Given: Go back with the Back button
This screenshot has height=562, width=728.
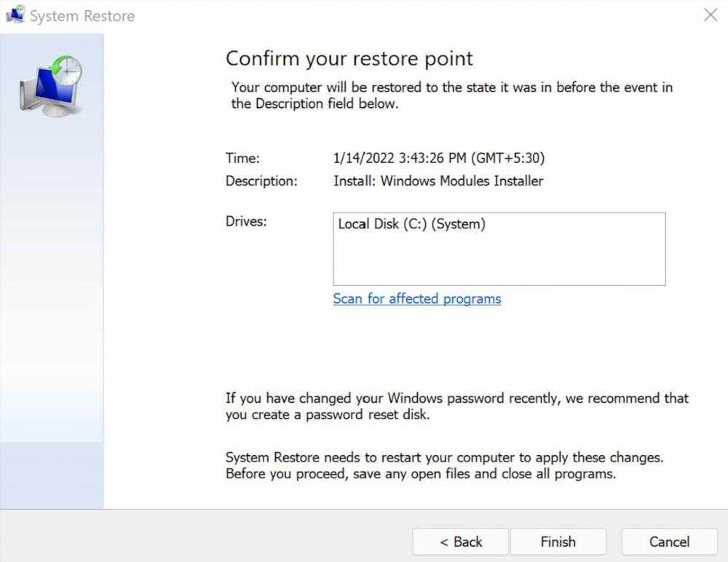Looking at the screenshot, I should (x=461, y=542).
